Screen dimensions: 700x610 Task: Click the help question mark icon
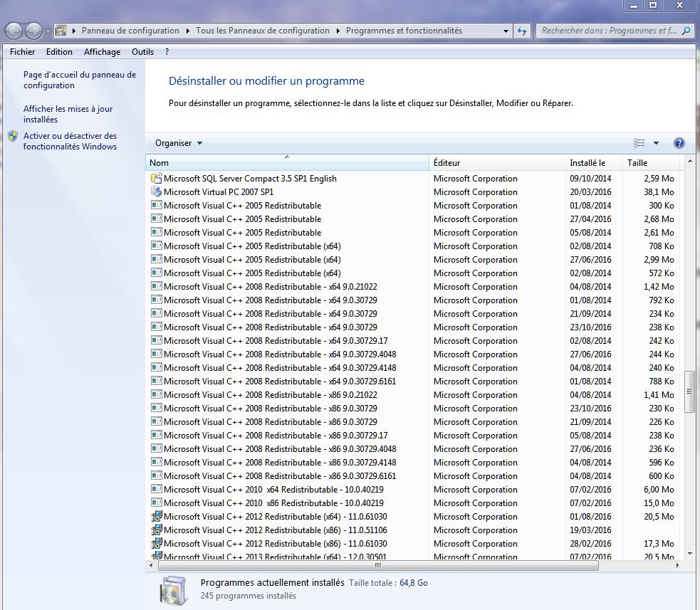click(679, 143)
